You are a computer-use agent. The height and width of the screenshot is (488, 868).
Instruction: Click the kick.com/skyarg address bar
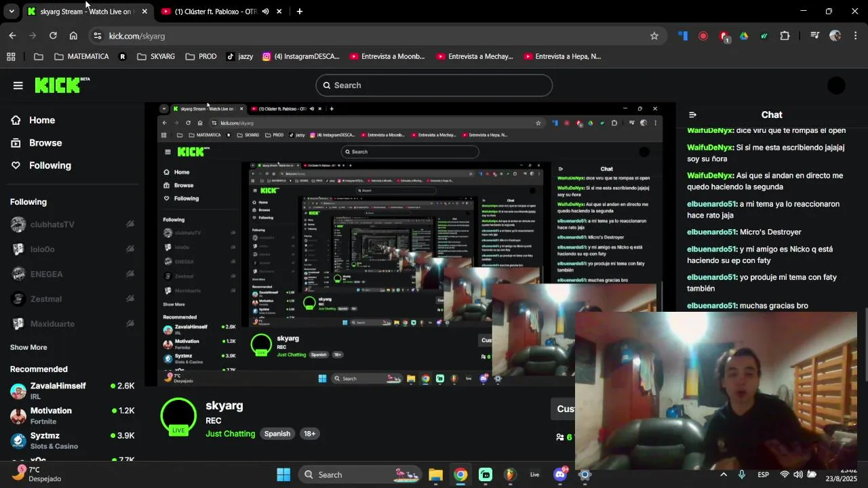376,36
